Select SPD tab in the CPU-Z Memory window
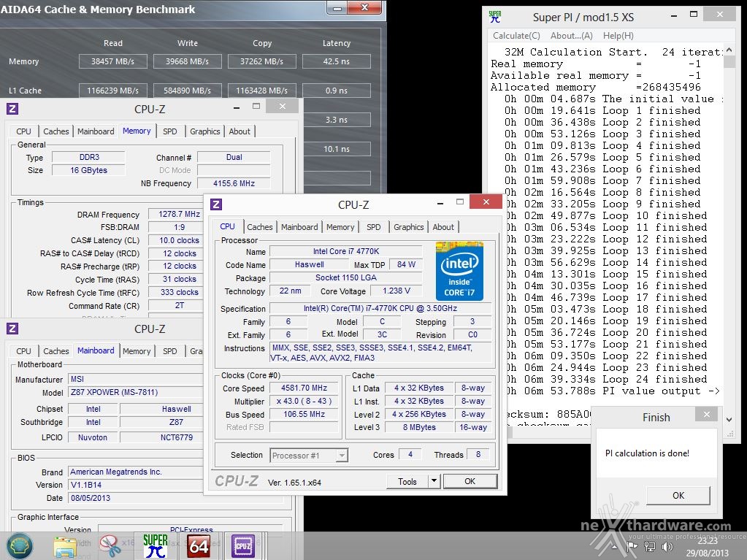 pyautogui.click(x=169, y=131)
